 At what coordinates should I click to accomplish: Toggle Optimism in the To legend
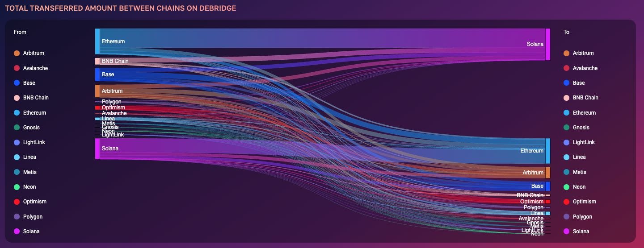point(580,202)
